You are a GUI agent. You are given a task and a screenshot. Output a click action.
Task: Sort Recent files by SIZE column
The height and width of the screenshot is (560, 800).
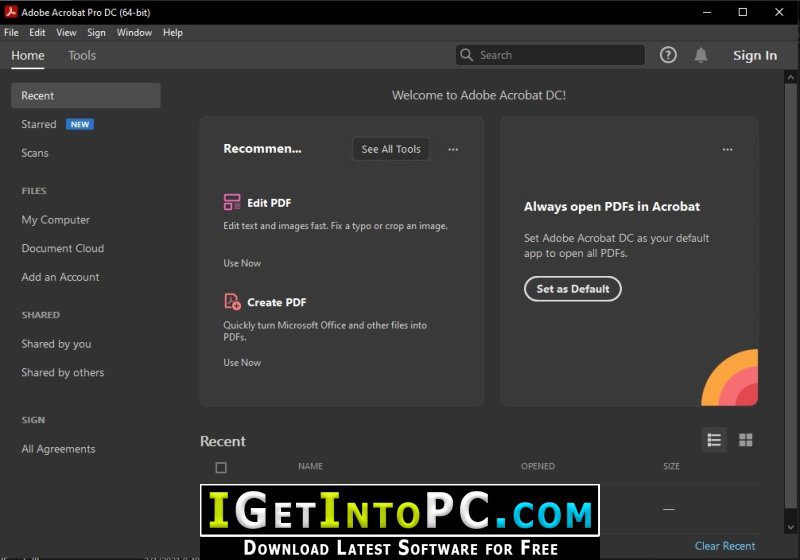[671, 466]
